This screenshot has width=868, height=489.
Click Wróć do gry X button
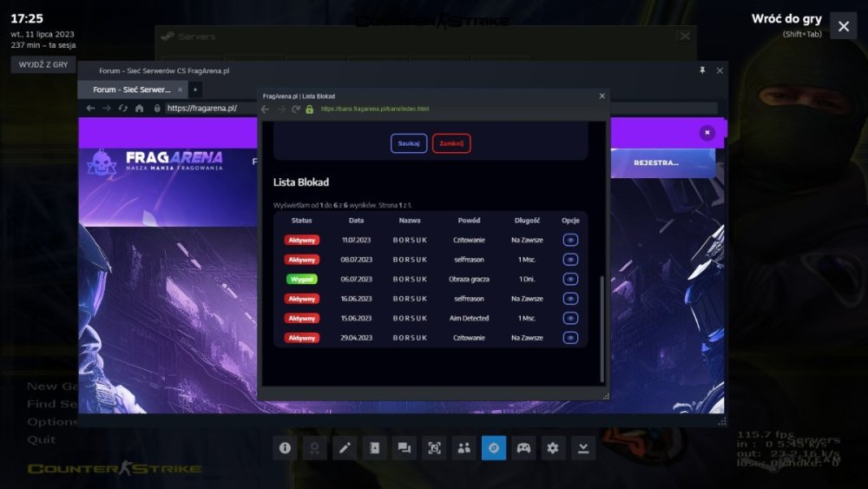[843, 26]
